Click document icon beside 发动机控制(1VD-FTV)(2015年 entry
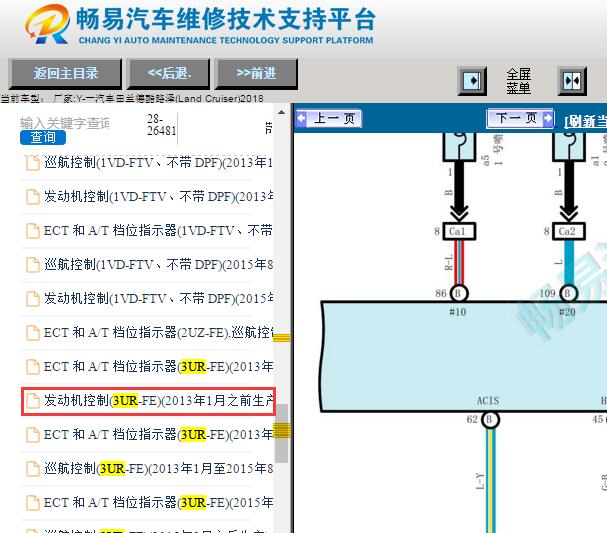This screenshot has width=607, height=533. pos(33,299)
